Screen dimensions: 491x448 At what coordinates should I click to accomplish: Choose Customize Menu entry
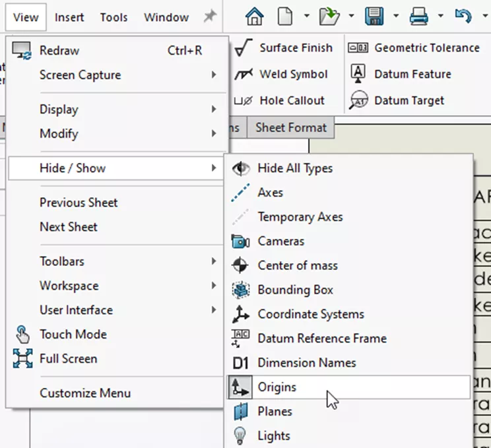click(117, 393)
